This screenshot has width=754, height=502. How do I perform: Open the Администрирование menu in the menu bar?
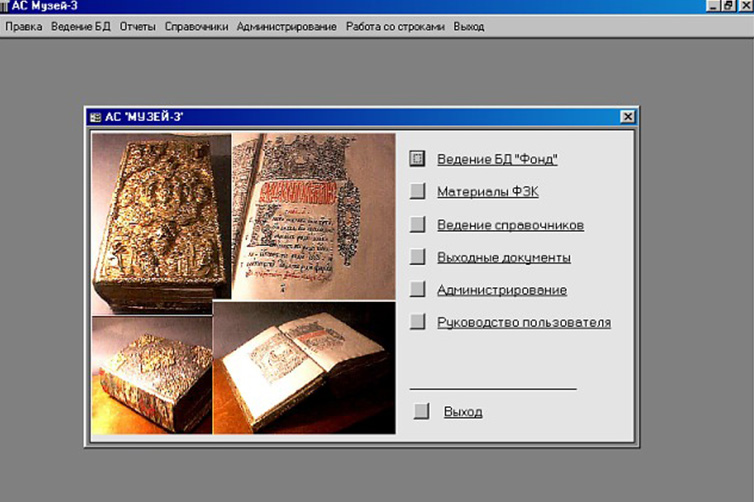point(287,27)
